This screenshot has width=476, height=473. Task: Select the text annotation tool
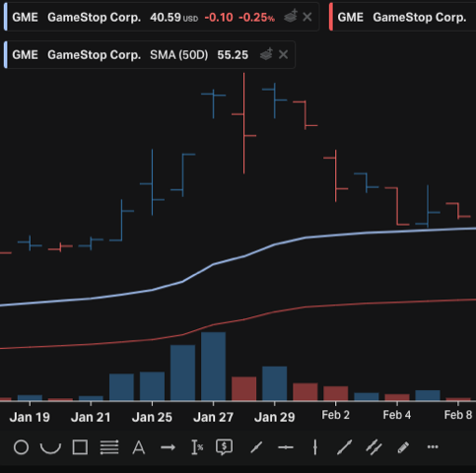point(139,447)
